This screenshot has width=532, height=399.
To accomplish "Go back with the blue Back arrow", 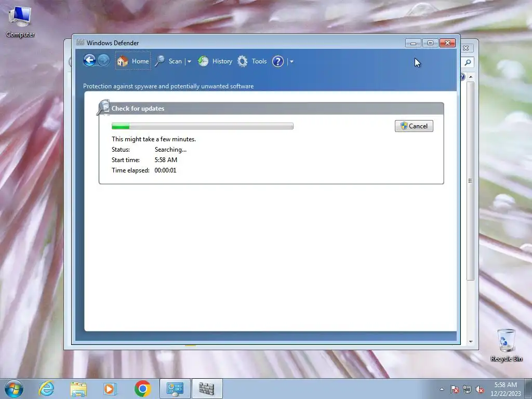I will (89, 61).
